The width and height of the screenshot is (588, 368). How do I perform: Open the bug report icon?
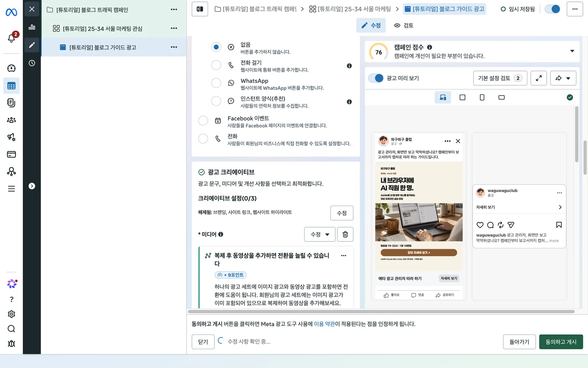tap(11, 343)
